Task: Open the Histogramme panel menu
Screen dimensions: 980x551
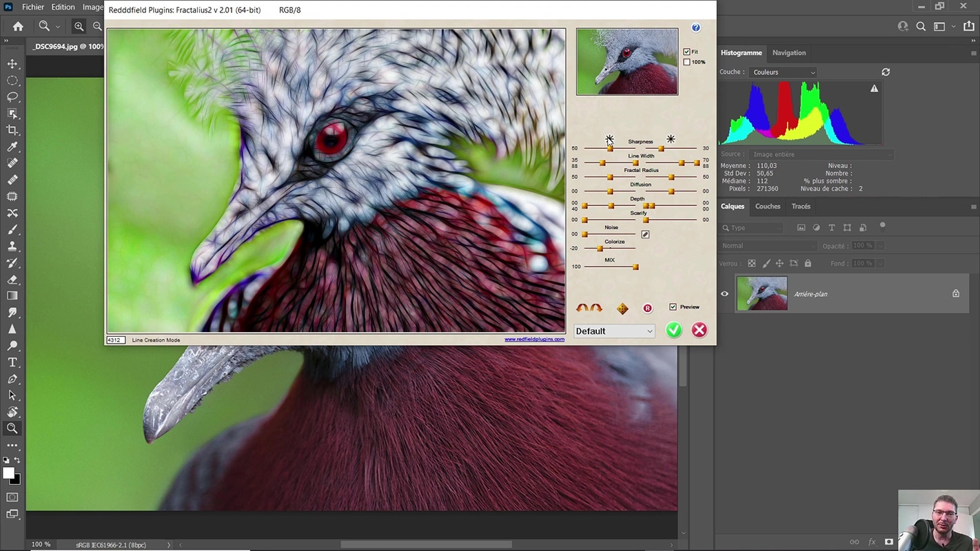Action: (x=973, y=52)
